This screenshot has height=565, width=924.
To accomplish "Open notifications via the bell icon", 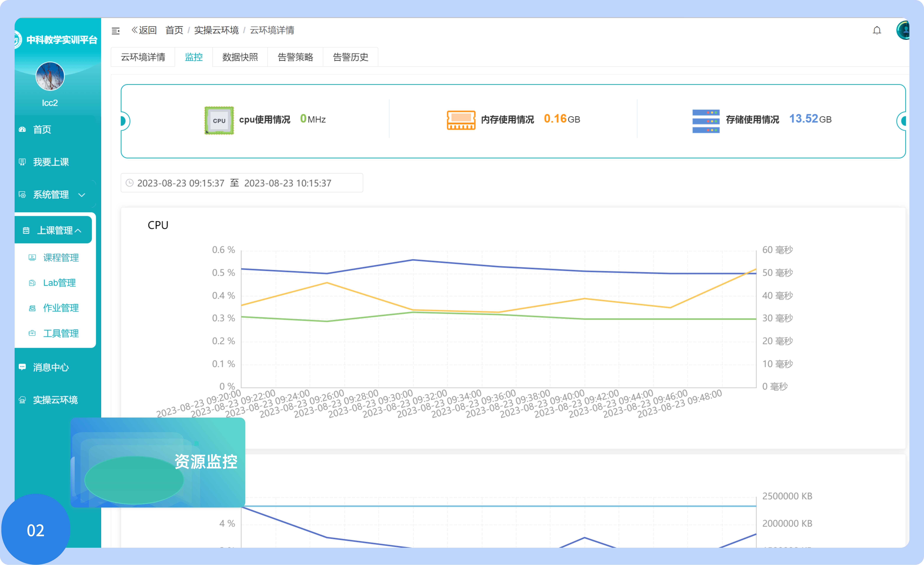I will pos(877,30).
